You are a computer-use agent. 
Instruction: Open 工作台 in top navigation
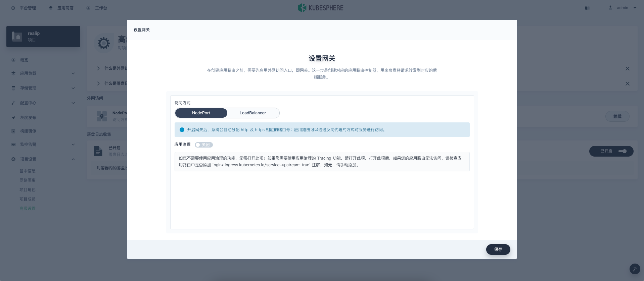[101, 8]
